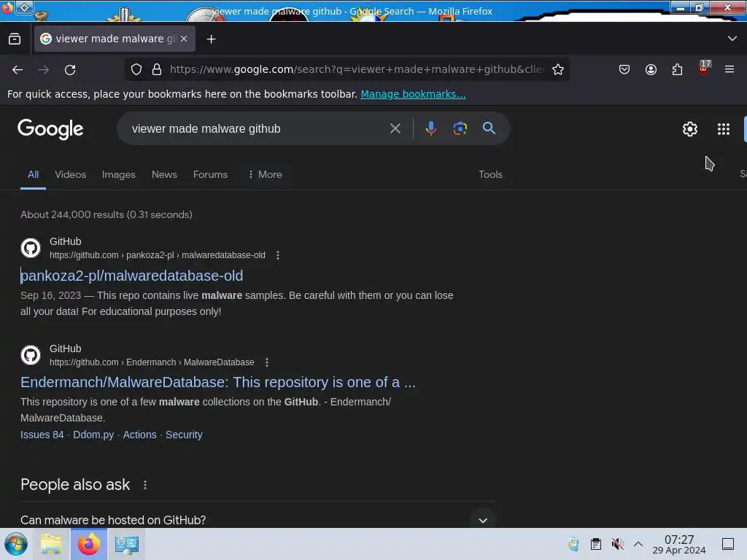Open options for pankoza2-pl result
Screen dimensions: 747x560
278,255
